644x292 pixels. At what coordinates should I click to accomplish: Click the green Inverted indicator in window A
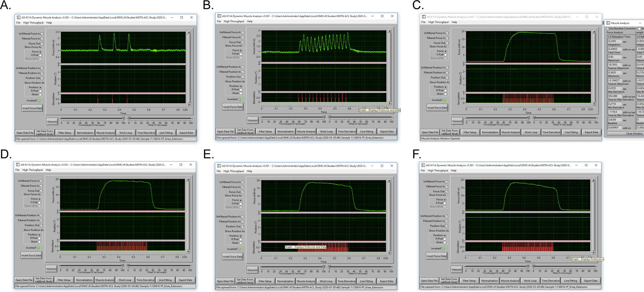tap(39, 101)
